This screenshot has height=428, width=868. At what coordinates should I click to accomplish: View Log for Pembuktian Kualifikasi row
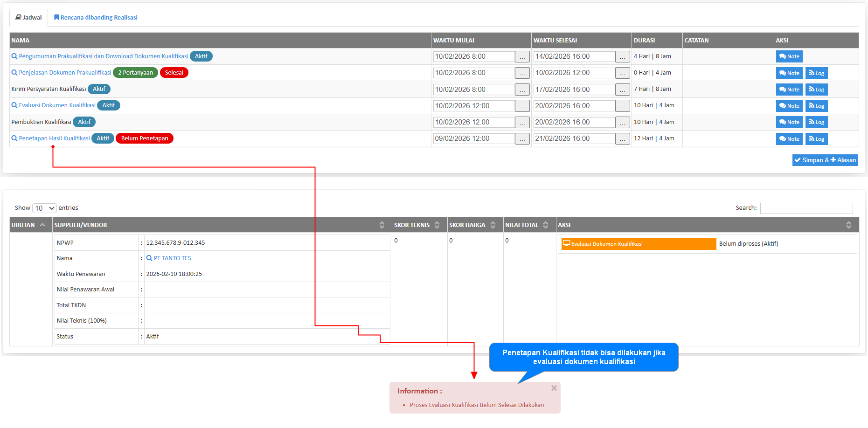[x=816, y=122]
